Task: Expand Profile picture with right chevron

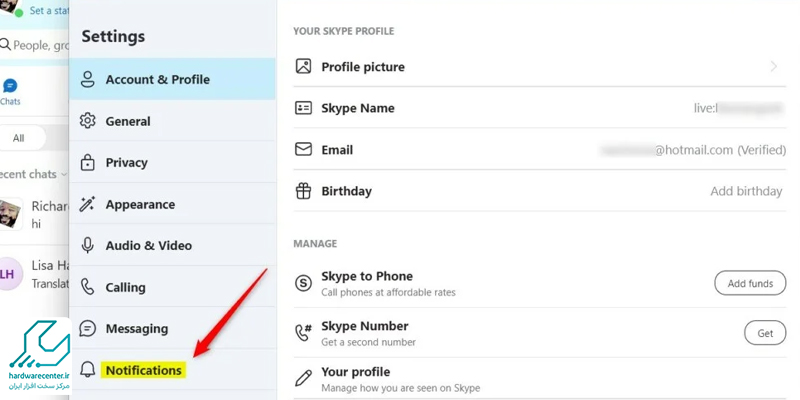Action: point(774,66)
